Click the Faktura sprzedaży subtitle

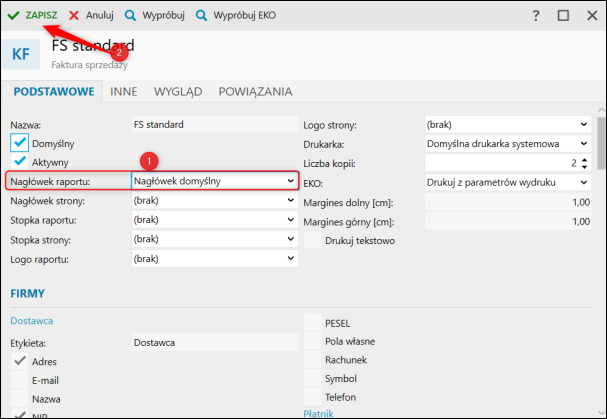tap(89, 65)
